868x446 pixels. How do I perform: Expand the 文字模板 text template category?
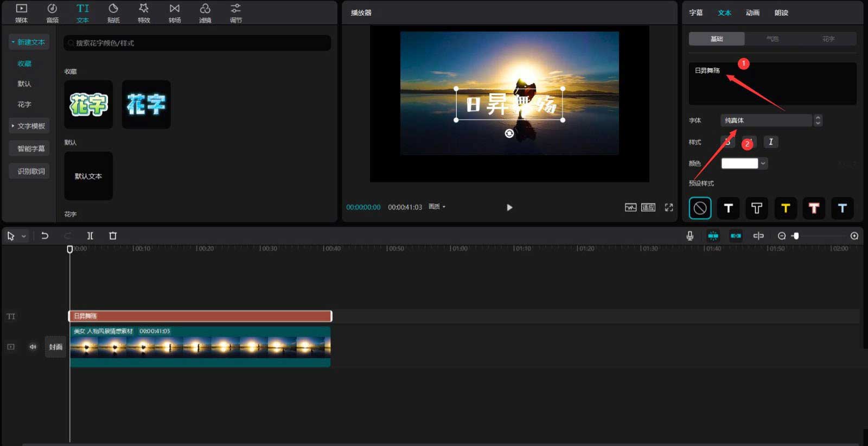click(x=29, y=126)
